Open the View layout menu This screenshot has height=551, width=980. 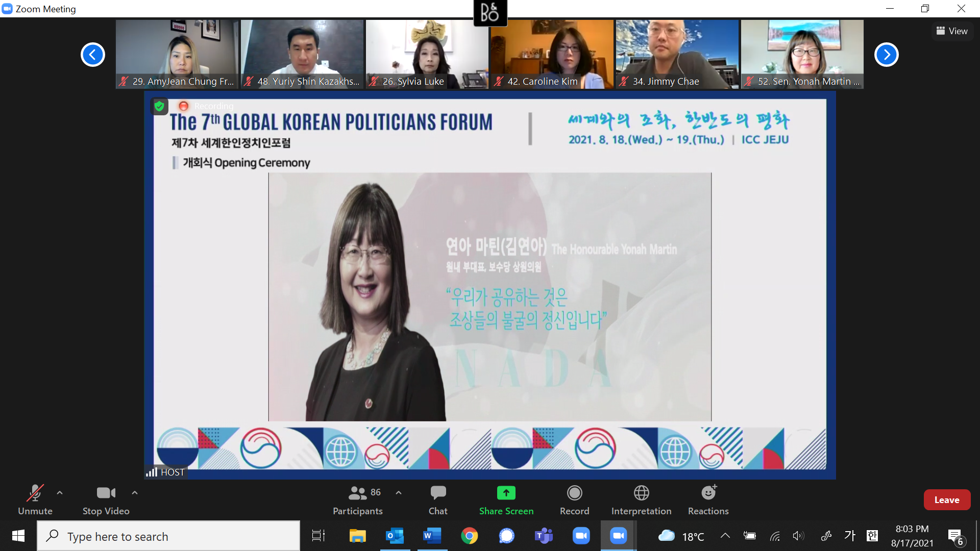point(952,31)
